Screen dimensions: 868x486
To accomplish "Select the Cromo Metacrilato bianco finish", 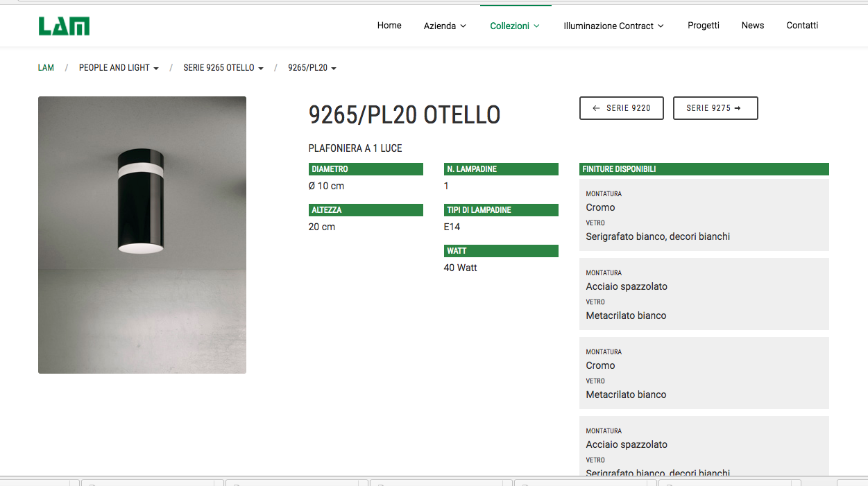I will [704, 373].
